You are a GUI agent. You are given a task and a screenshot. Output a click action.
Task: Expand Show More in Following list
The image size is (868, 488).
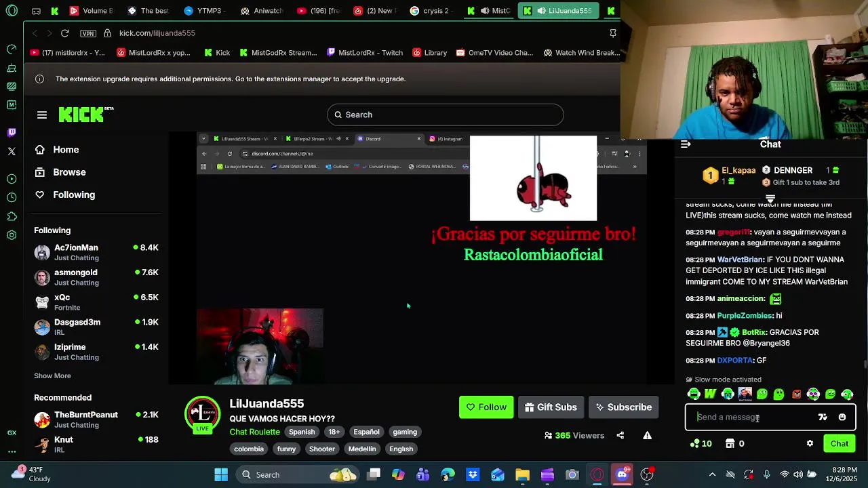(52, 375)
